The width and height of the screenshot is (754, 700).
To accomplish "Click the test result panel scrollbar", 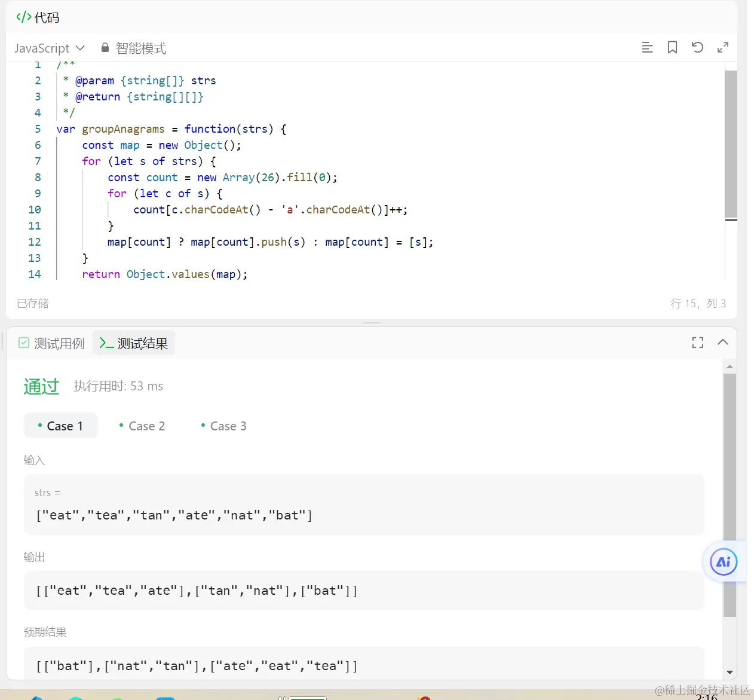I will point(730,495).
